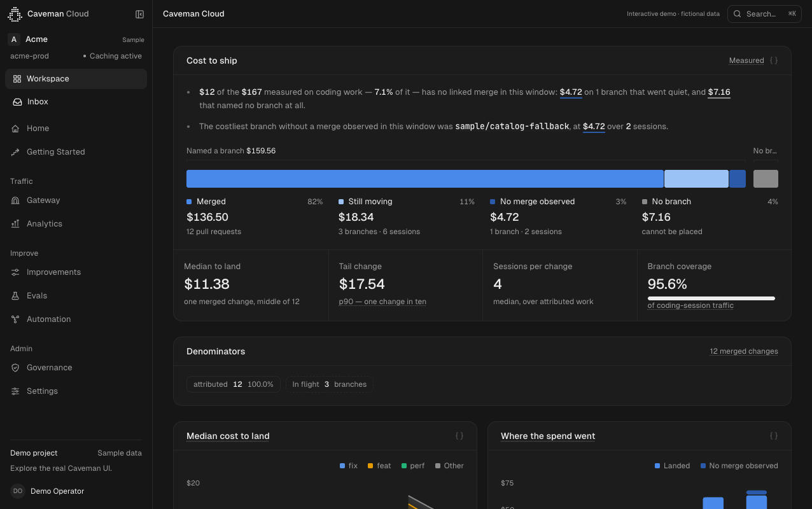This screenshot has height=509, width=812.
Task: Go to Home in sidebar
Action: point(76,129)
